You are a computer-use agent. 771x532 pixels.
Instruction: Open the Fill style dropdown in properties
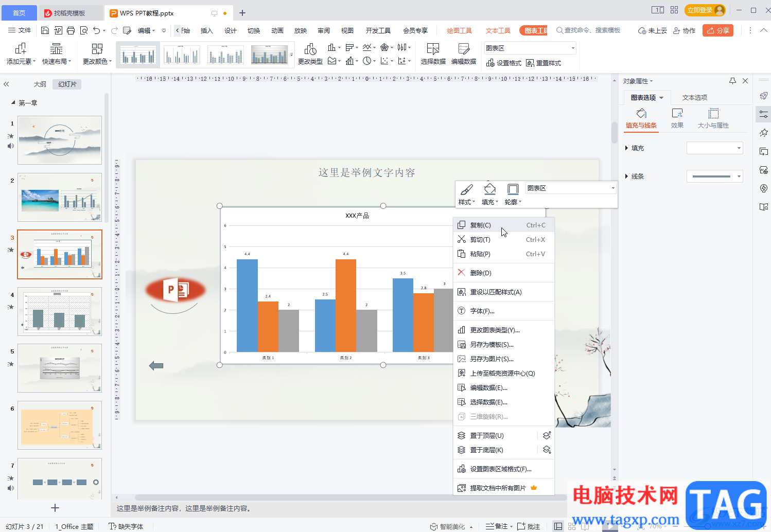click(x=715, y=148)
